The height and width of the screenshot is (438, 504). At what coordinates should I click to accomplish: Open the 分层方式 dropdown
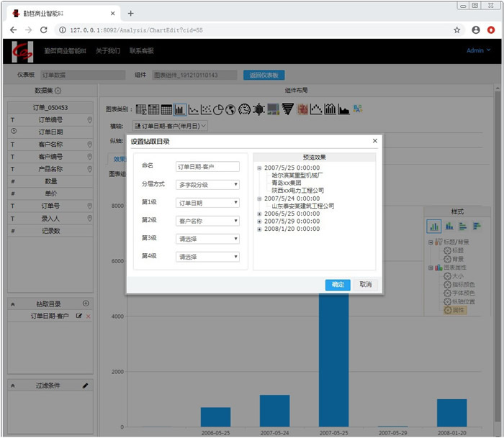207,184
